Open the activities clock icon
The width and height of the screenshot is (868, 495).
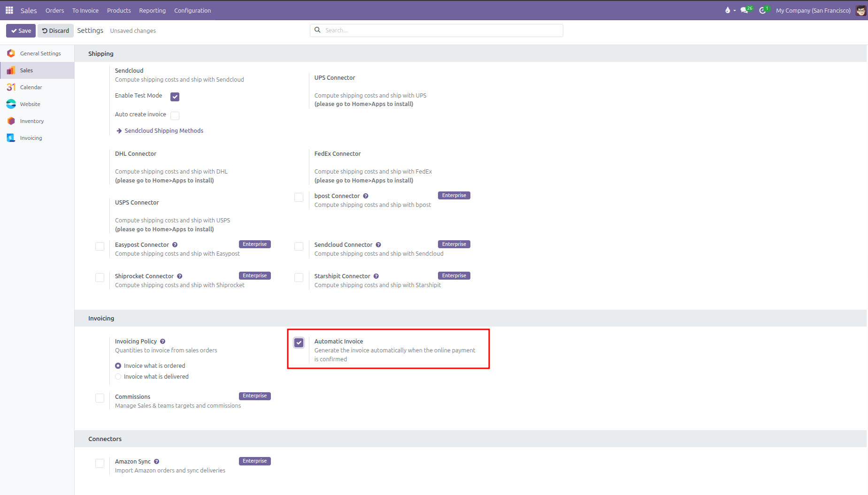[763, 10]
